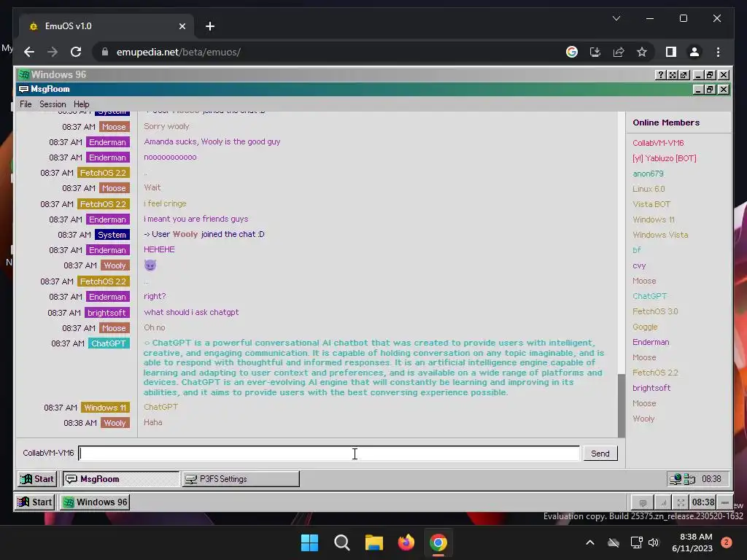
Task: Click the message text input field
Action: (329, 454)
